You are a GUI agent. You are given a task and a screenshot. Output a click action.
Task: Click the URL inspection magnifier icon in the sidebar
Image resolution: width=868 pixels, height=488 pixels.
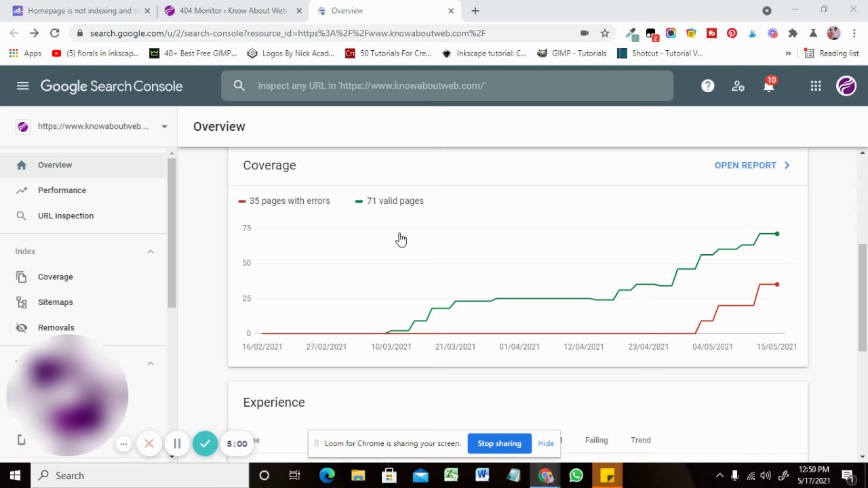[x=22, y=216]
